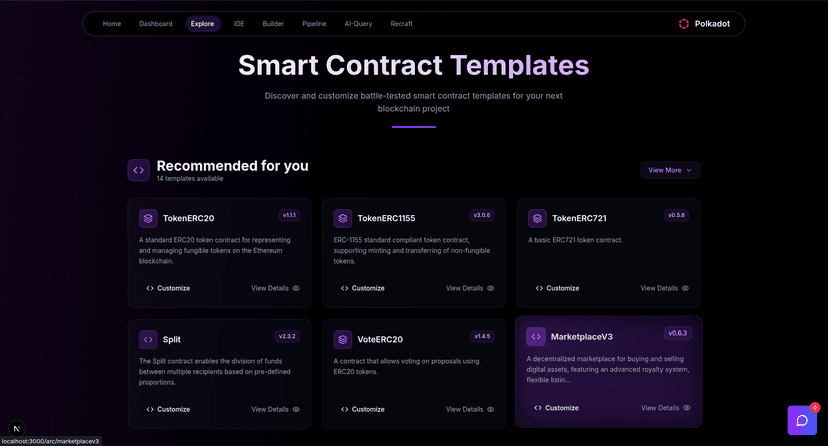This screenshot has width=828, height=446.
Task: Customize the TokenERC1155 template
Action: pos(362,288)
